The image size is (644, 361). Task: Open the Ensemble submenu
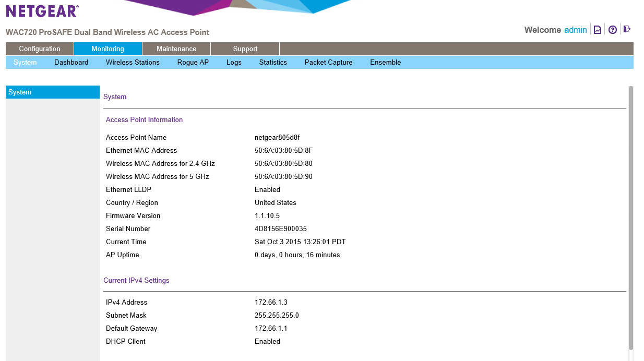(386, 62)
